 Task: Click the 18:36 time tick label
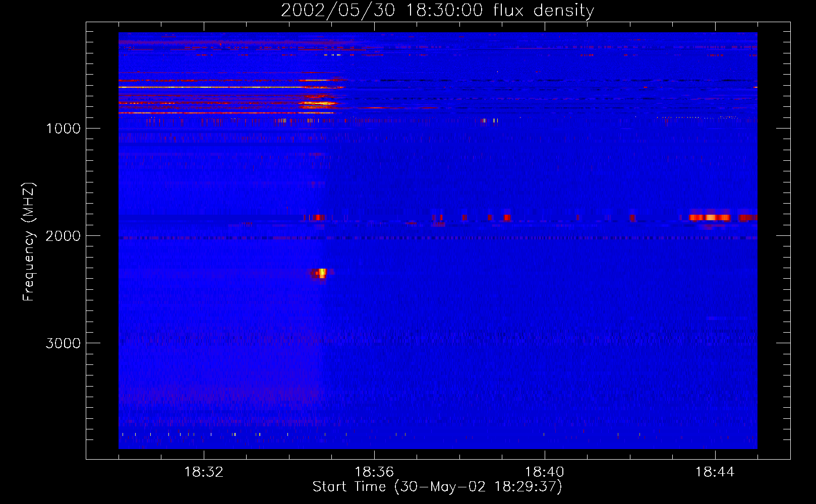(x=374, y=472)
